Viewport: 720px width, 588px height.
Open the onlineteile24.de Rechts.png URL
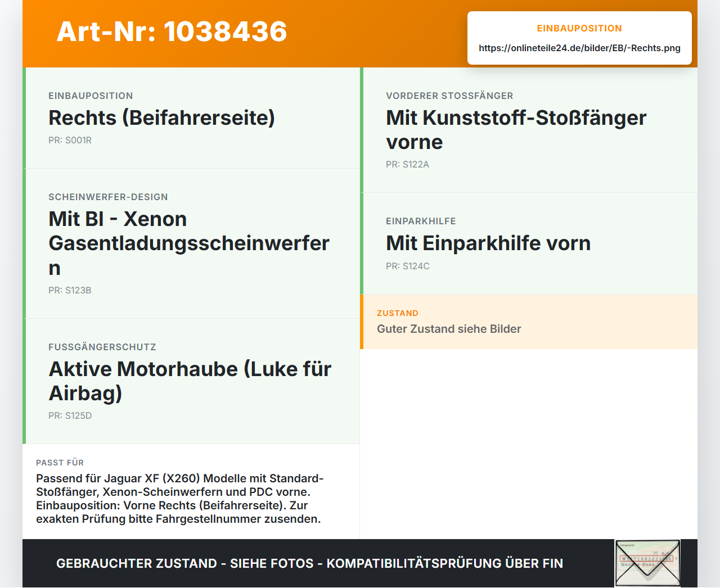pyautogui.click(x=579, y=48)
